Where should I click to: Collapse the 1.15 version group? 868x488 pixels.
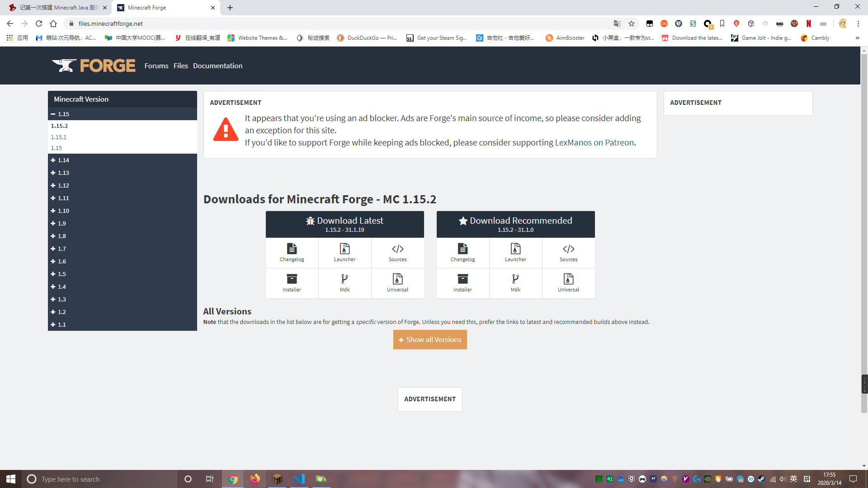tap(123, 114)
